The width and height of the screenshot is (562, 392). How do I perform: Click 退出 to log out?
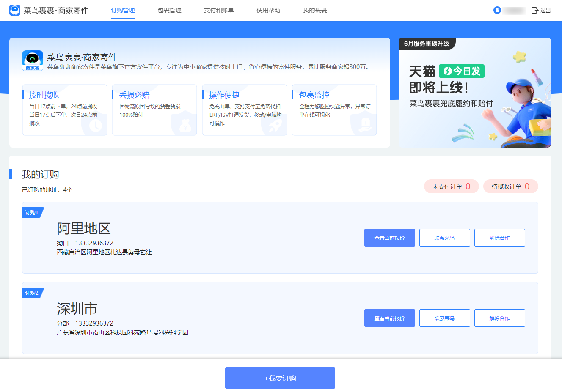click(545, 11)
